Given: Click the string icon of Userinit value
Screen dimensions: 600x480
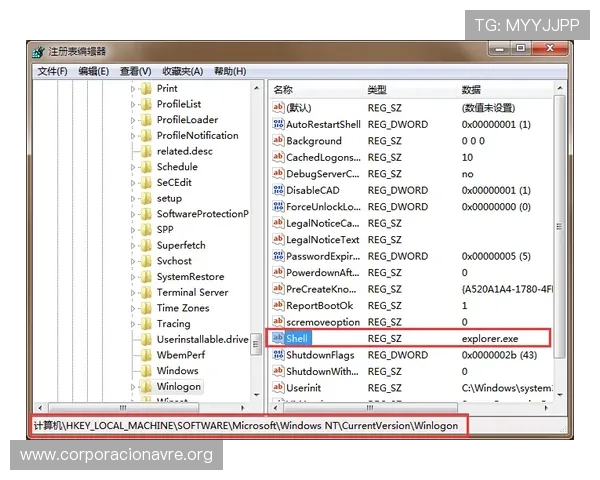Looking at the screenshot, I should (x=278, y=387).
